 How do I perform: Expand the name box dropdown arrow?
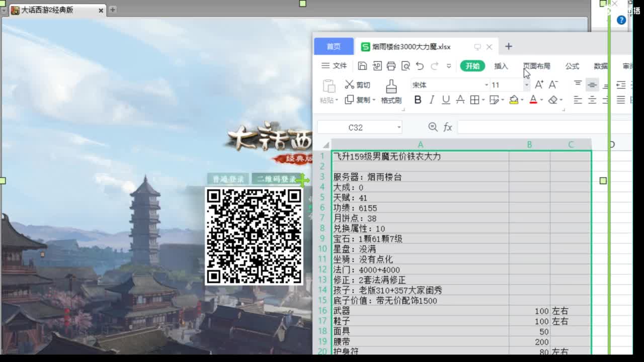click(x=398, y=127)
